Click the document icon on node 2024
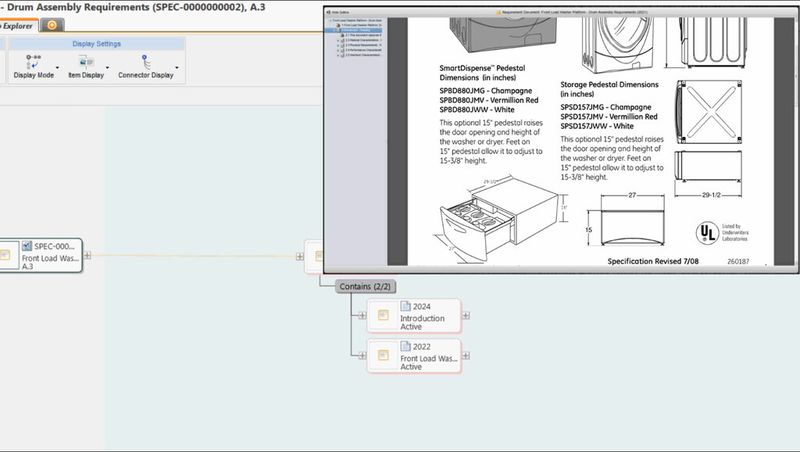 [x=406, y=306]
